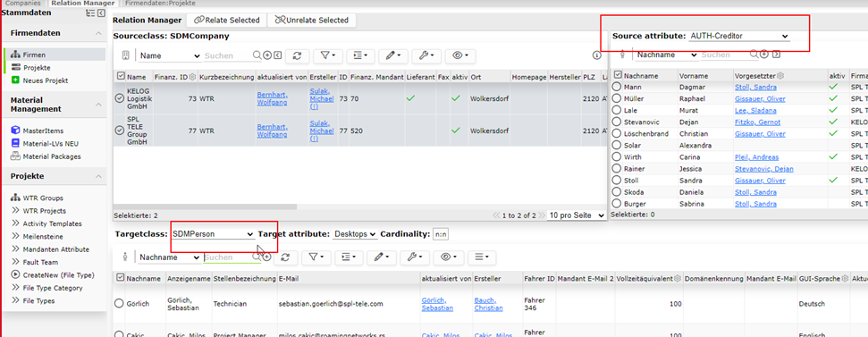This screenshot has width=868, height=337.
Task: Toggle the KELOG Logistik GmbH row selection
Action: (x=119, y=98)
